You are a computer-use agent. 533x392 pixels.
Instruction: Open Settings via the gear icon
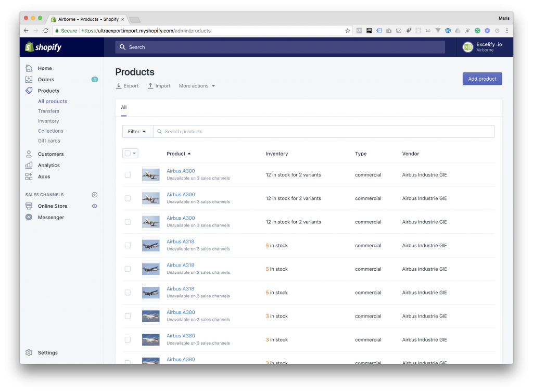29,352
